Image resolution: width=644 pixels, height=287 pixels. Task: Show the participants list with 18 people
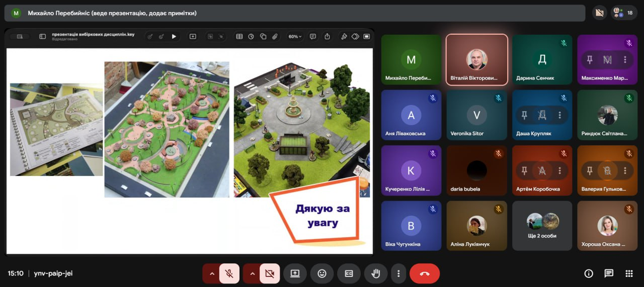click(x=624, y=13)
